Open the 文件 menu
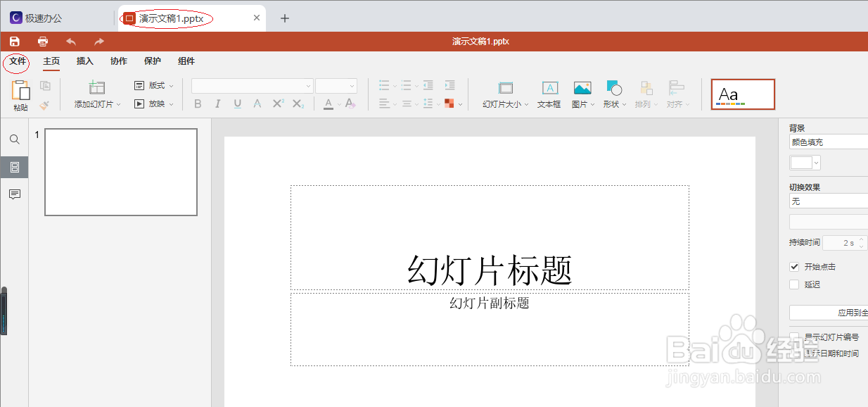The width and height of the screenshot is (868, 407). pos(16,61)
